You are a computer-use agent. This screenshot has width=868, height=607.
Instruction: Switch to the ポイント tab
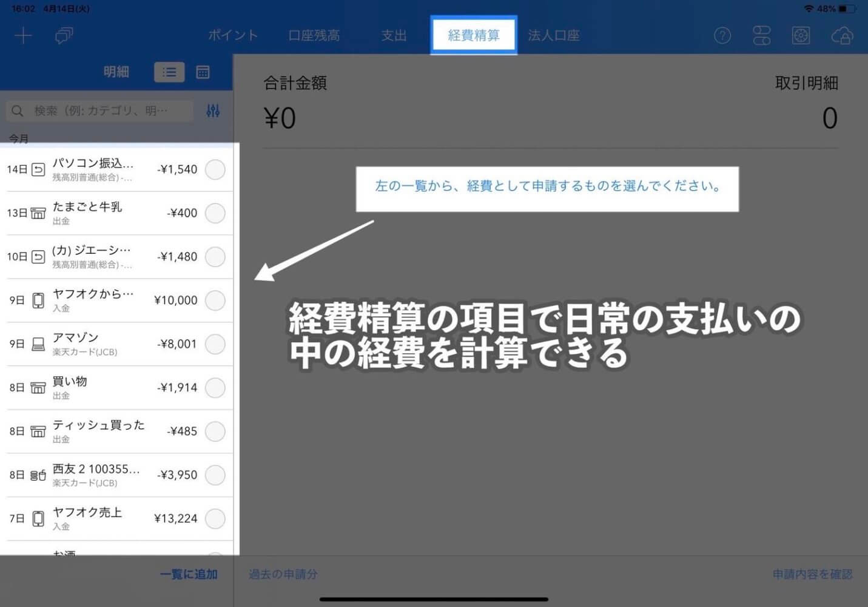coord(233,35)
